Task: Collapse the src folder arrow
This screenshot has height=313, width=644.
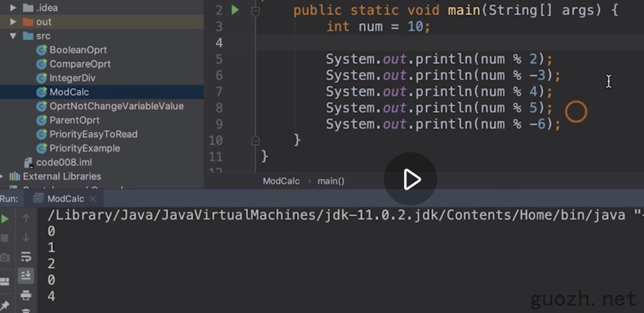Action: (14, 36)
